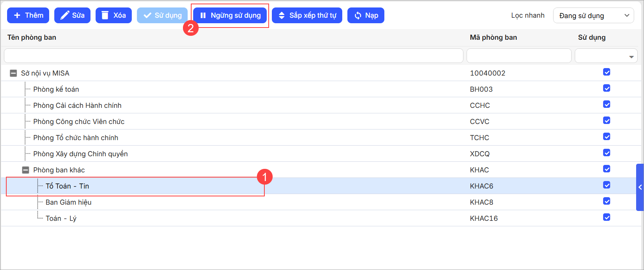
Task: Open the Lọc nhanh dropdown
Action: point(593,15)
